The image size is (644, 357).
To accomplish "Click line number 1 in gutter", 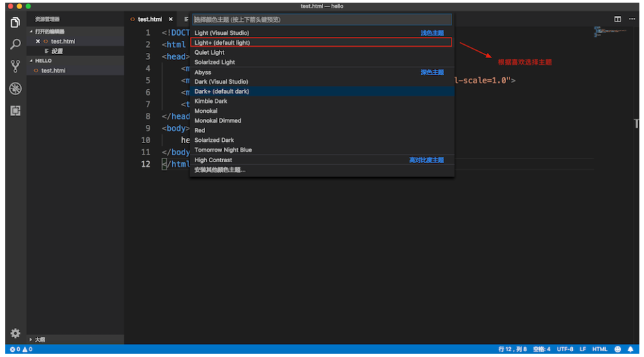I will point(148,33).
